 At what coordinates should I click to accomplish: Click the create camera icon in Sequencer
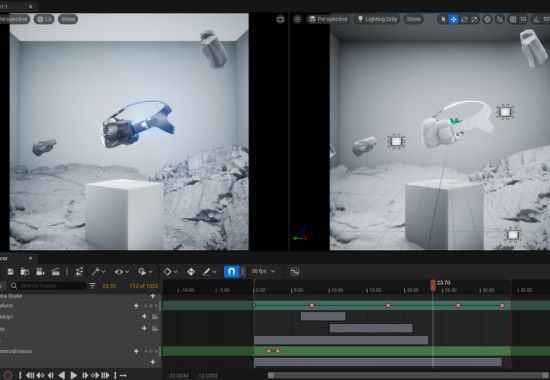click(x=40, y=272)
